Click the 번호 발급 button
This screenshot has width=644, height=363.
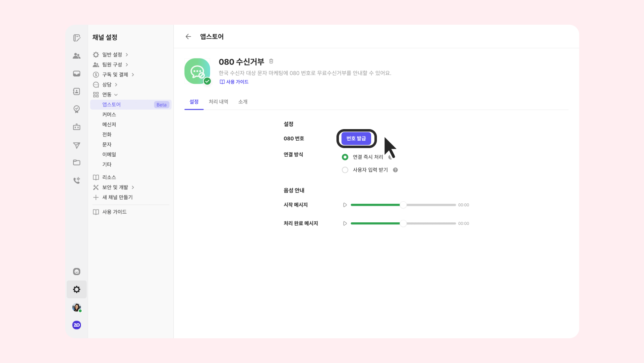(356, 139)
